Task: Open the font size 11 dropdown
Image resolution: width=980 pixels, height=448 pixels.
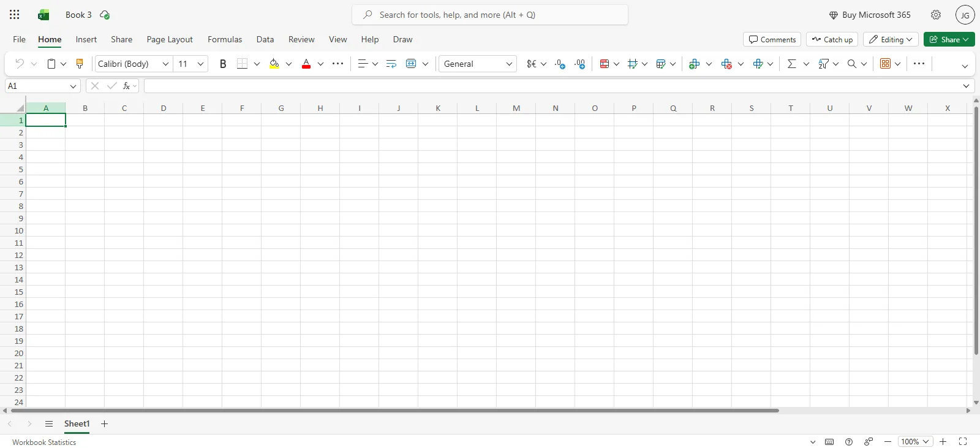Action: point(200,64)
